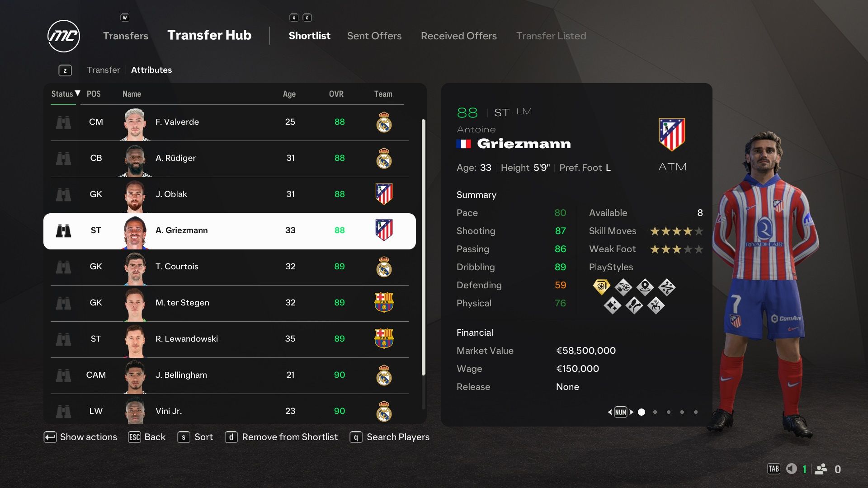The width and height of the screenshot is (868, 488).
Task: Click the MC manager logo top left
Action: click(63, 36)
